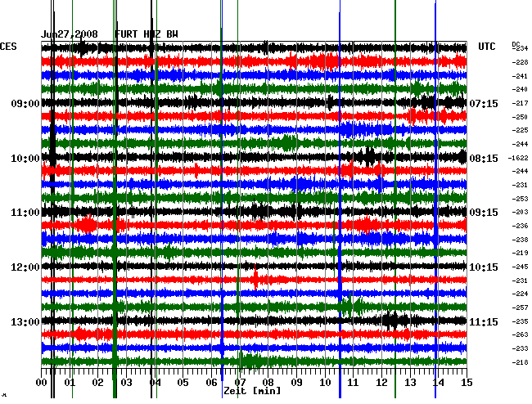Click the 07:15 UTC time label
Screen dimensions: 532x404
tap(484, 103)
